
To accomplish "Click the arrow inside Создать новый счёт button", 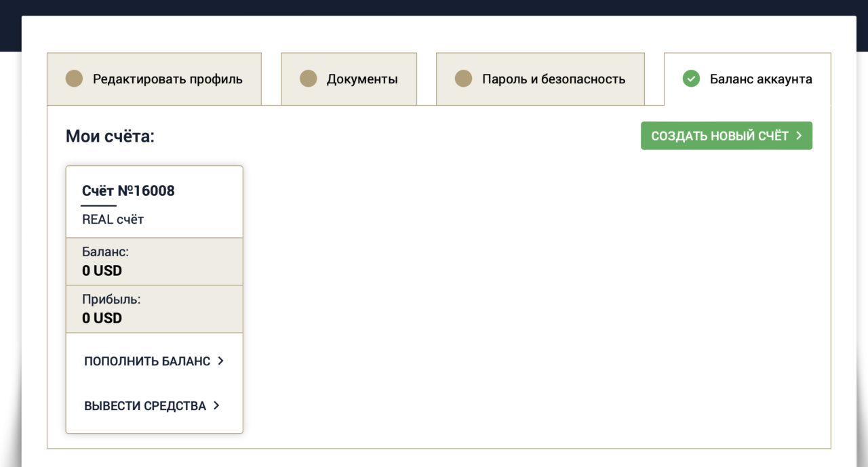I will [x=799, y=136].
